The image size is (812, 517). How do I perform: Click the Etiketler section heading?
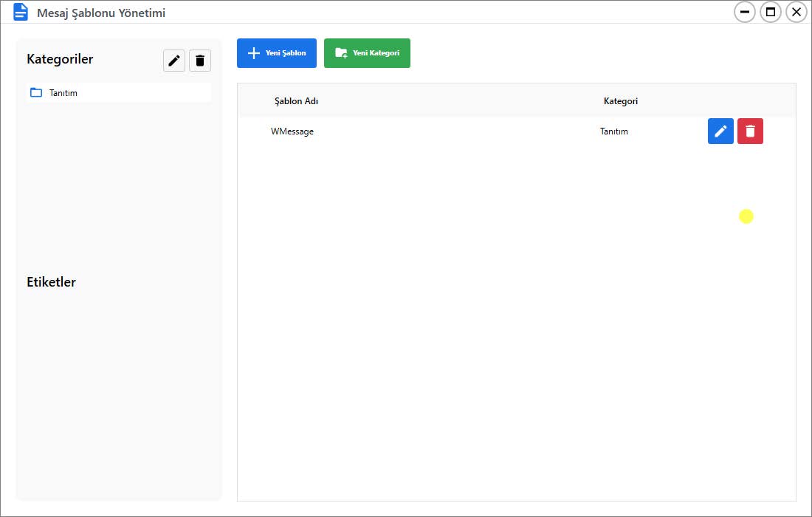pos(52,282)
